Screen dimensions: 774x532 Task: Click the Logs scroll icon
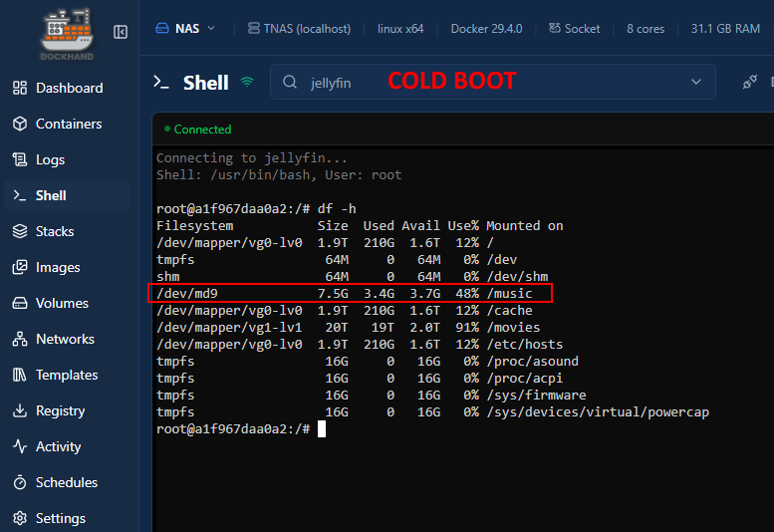pyautogui.click(x=20, y=159)
